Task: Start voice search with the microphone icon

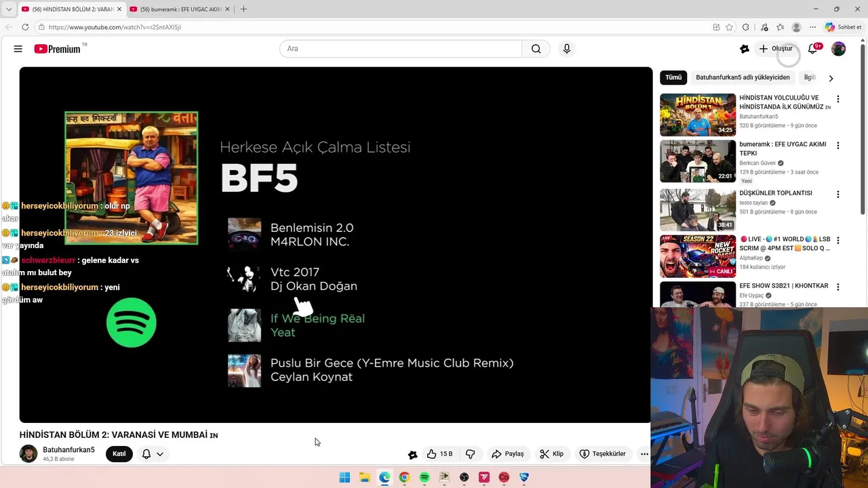Action: pyautogui.click(x=567, y=49)
